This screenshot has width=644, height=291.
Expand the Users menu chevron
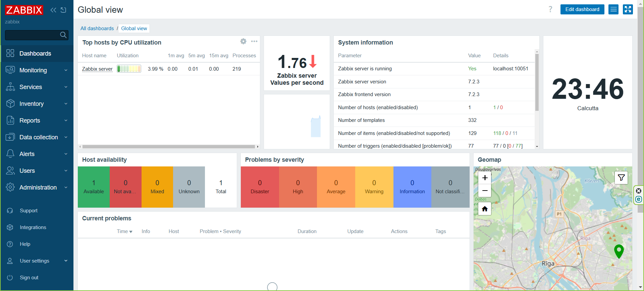66,171
